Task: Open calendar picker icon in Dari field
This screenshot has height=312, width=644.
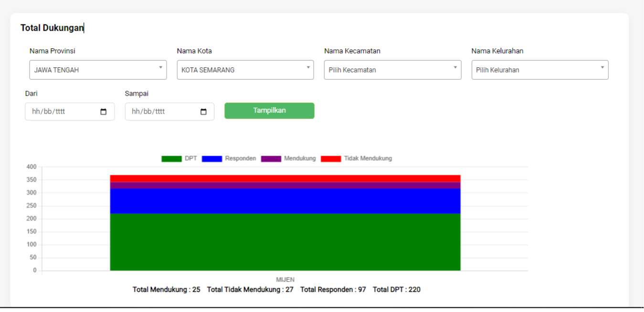Action: [104, 112]
